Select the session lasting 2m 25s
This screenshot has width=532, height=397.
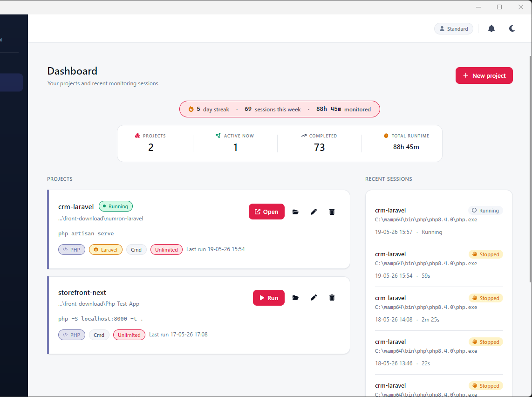pyautogui.click(x=439, y=308)
